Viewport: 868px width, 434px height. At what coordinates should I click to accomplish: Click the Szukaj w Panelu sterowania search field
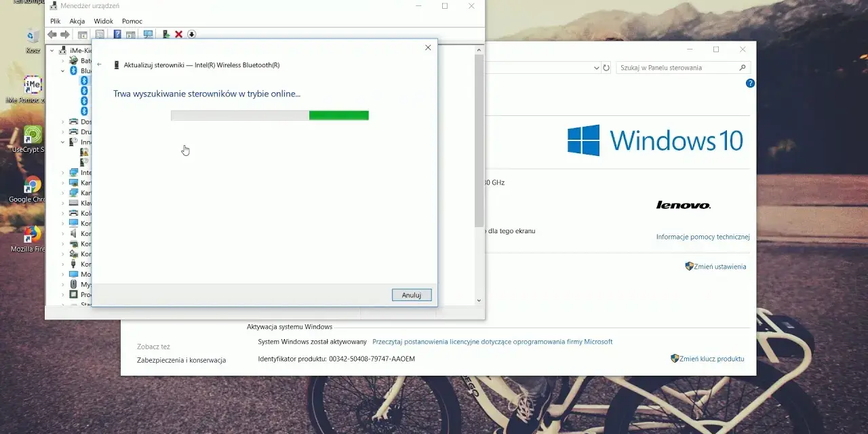tap(682, 68)
